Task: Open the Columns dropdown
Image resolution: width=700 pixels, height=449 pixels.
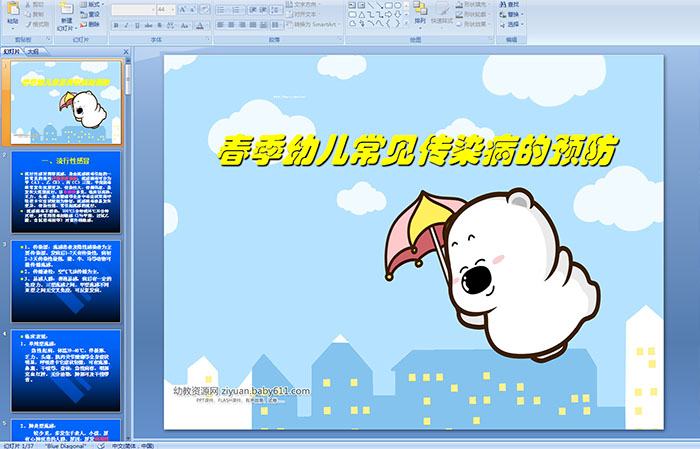Action: [x=276, y=25]
